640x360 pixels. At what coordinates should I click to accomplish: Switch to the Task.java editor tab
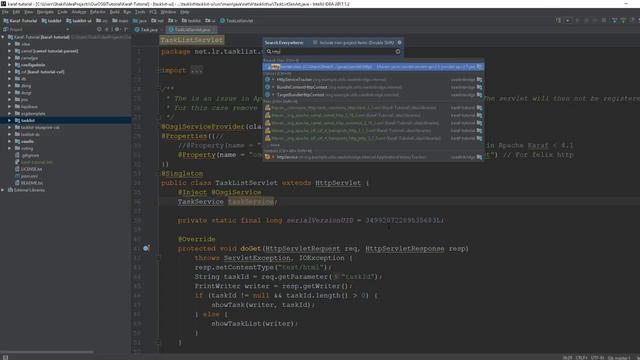tap(147, 30)
